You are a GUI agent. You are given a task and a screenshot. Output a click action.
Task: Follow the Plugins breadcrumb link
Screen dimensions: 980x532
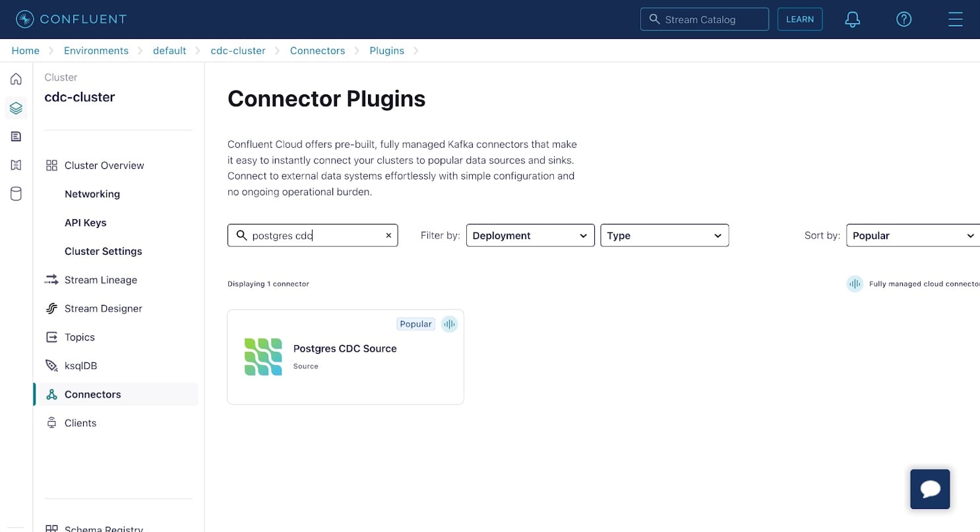pyautogui.click(x=387, y=50)
